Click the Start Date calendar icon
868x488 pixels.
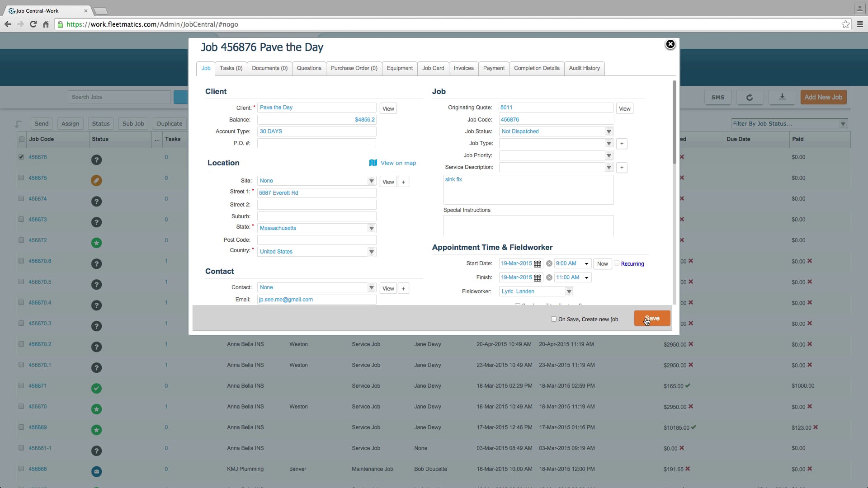(538, 264)
